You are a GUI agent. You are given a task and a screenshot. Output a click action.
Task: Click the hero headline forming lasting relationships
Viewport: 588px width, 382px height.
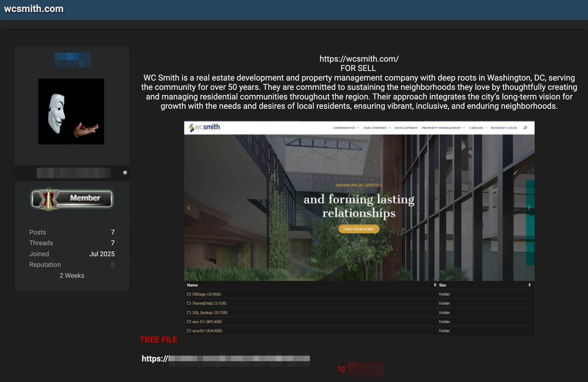coord(359,206)
